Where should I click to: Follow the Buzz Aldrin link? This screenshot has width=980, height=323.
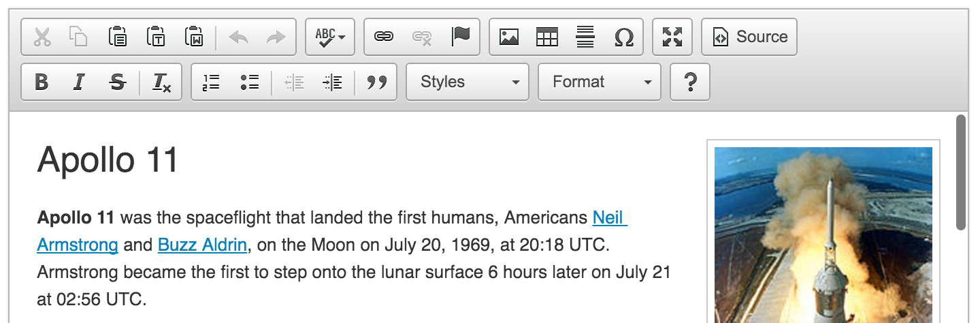202,244
